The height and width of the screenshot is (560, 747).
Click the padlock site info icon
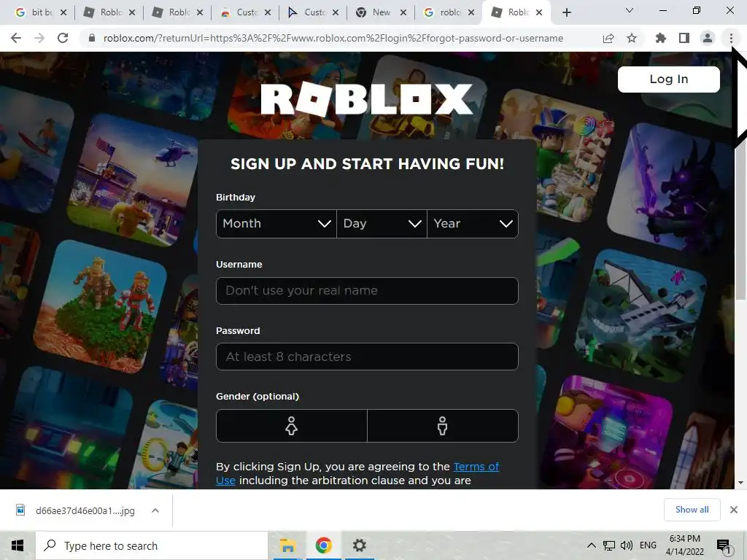92,38
